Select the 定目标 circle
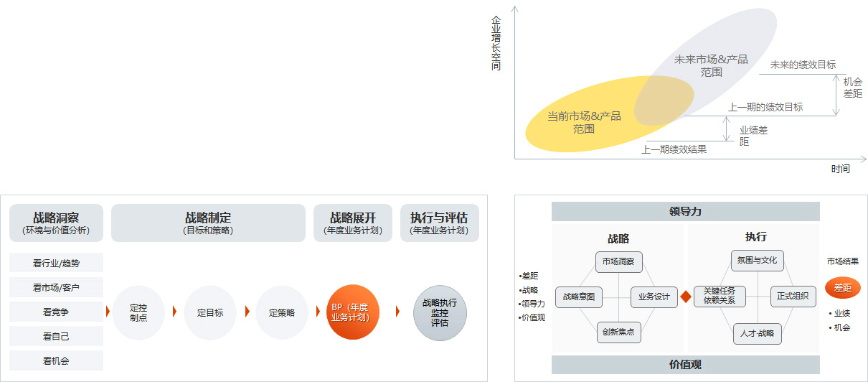 pyautogui.click(x=210, y=312)
